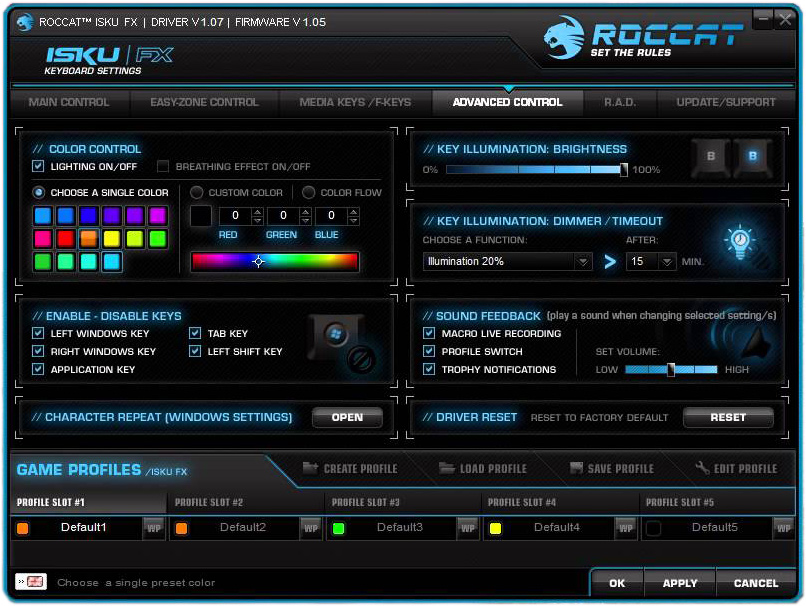
Task: Switch to the Main Control tab
Action: click(x=69, y=102)
